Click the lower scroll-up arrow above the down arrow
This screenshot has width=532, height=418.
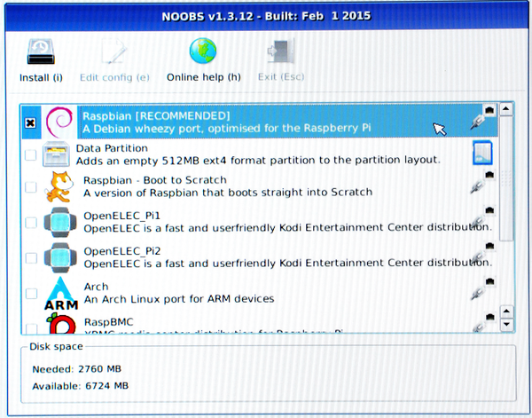(506, 312)
